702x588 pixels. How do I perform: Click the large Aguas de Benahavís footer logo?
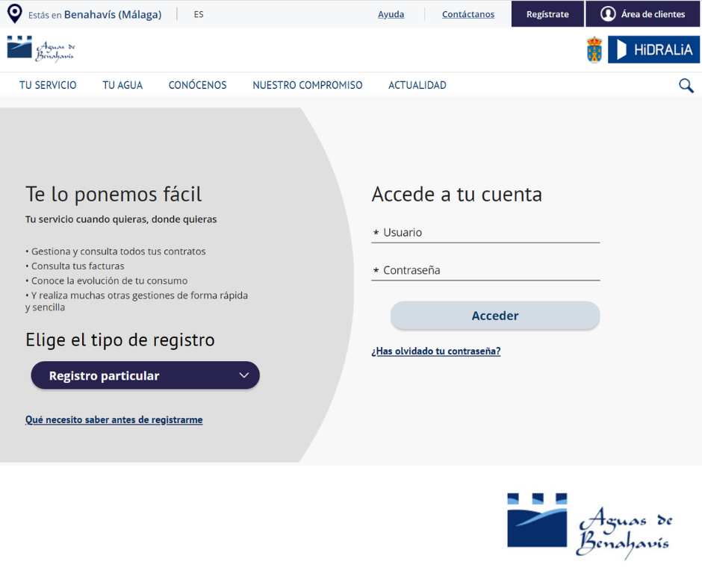588,525
